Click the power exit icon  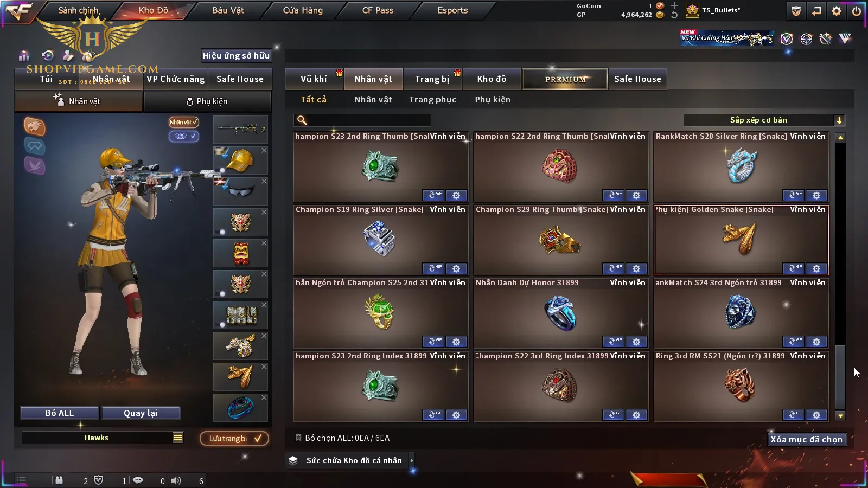tap(857, 11)
